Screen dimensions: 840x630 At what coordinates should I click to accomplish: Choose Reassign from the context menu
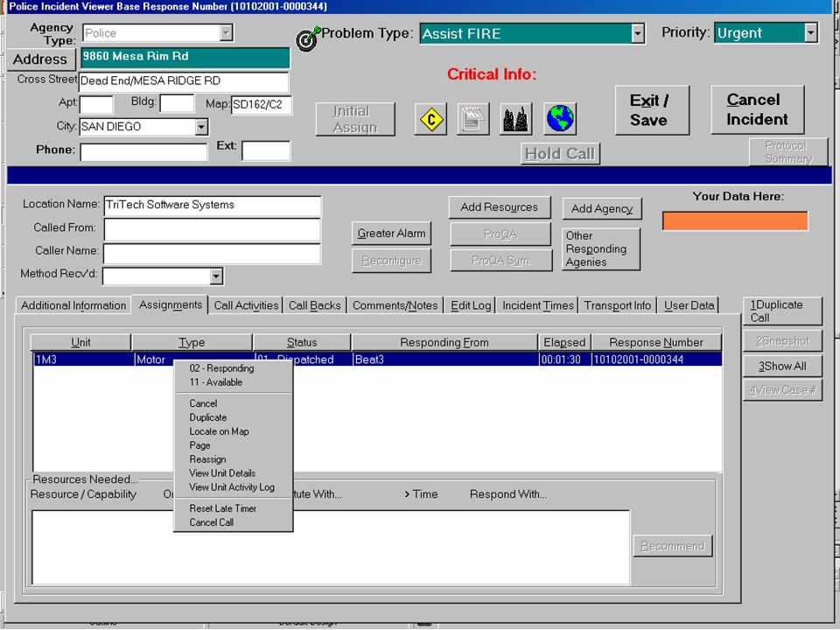pyautogui.click(x=234, y=459)
